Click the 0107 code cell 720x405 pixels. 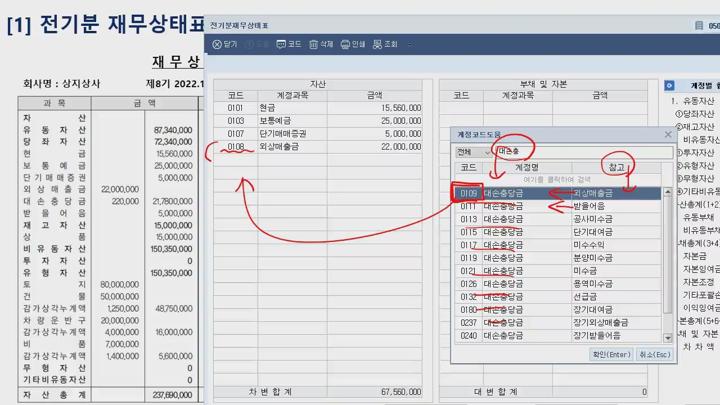click(236, 134)
